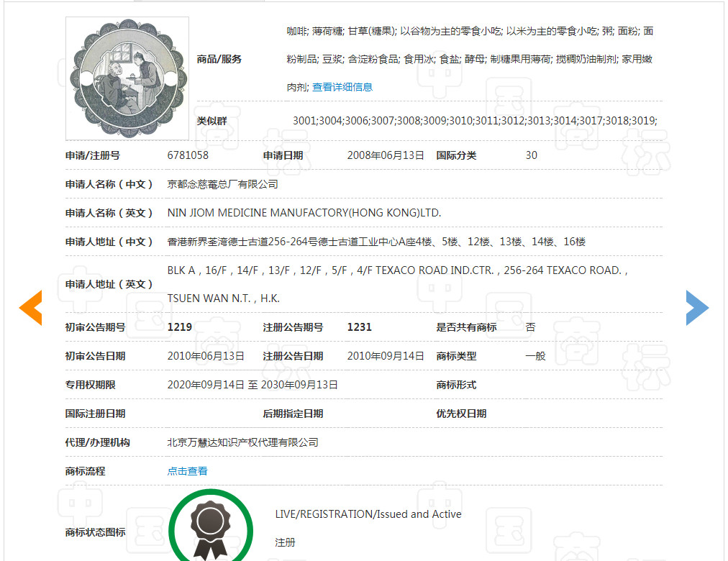
Task: Select goods line starting with 粉制品; 豆浆
Action: coord(470,59)
